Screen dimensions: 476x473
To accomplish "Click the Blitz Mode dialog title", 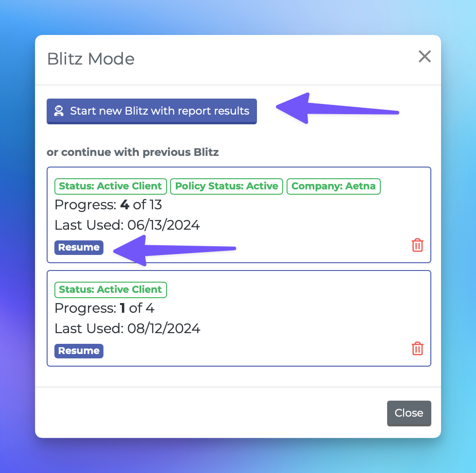I will [x=91, y=59].
